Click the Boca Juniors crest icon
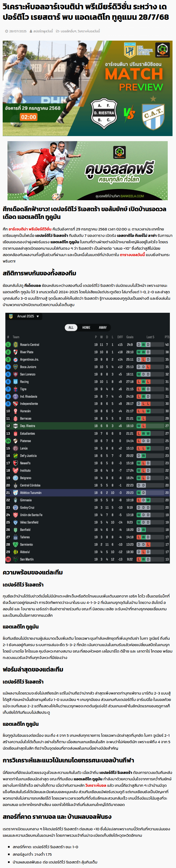 [15, 367]
